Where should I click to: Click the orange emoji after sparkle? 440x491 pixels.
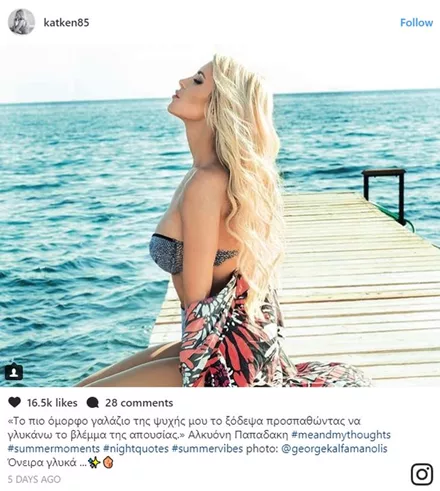click(x=108, y=463)
